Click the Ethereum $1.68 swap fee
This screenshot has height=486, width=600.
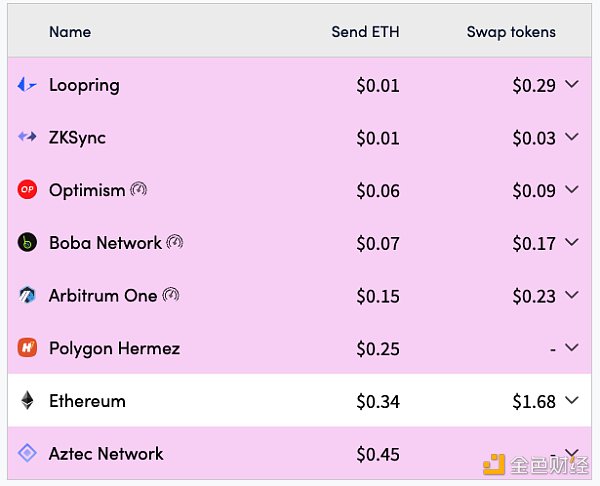click(x=534, y=401)
